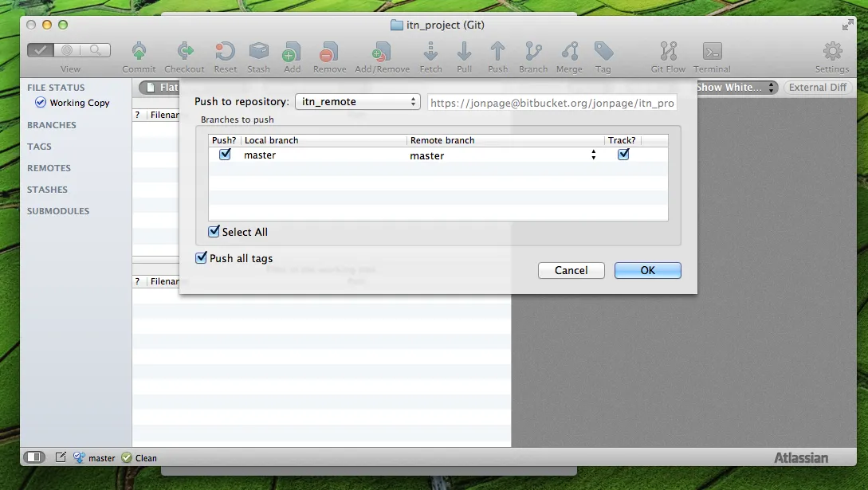868x490 pixels.
Task: Select Remotes in the sidebar
Action: [49, 168]
